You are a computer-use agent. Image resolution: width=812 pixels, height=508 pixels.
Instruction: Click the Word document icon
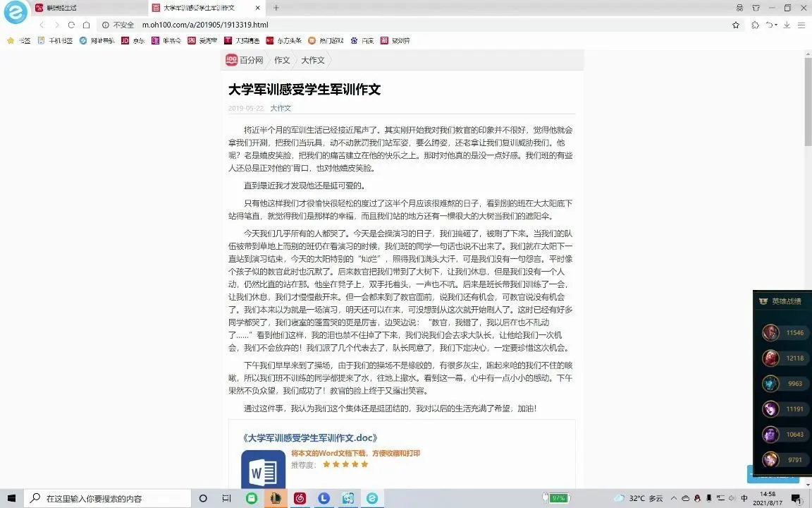(x=263, y=470)
